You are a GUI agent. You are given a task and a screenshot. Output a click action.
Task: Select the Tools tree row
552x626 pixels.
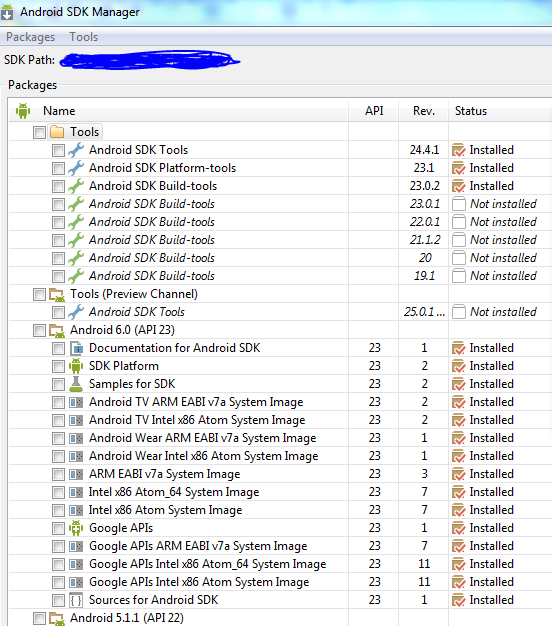tap(279, 132)
